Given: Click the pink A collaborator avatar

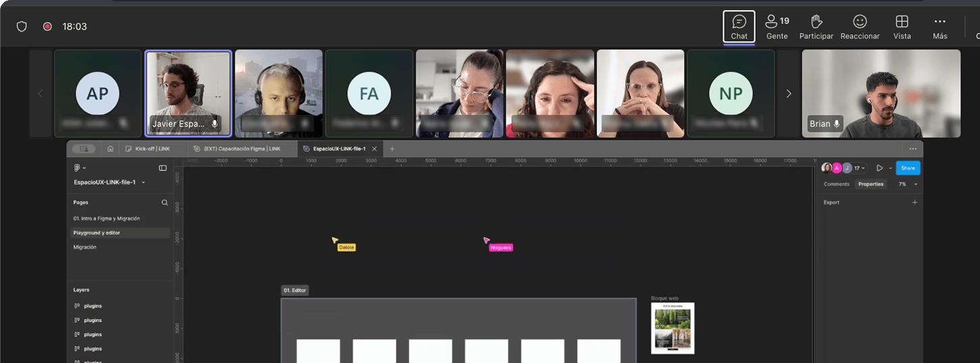Looking at the screenshot, I should (837, 168).
